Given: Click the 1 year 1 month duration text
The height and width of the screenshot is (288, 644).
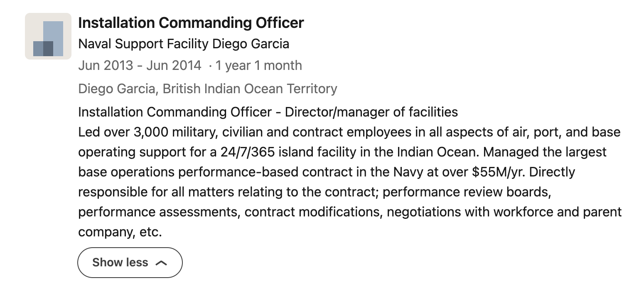Looking at the screenshot, I should [x=258, y=65].
